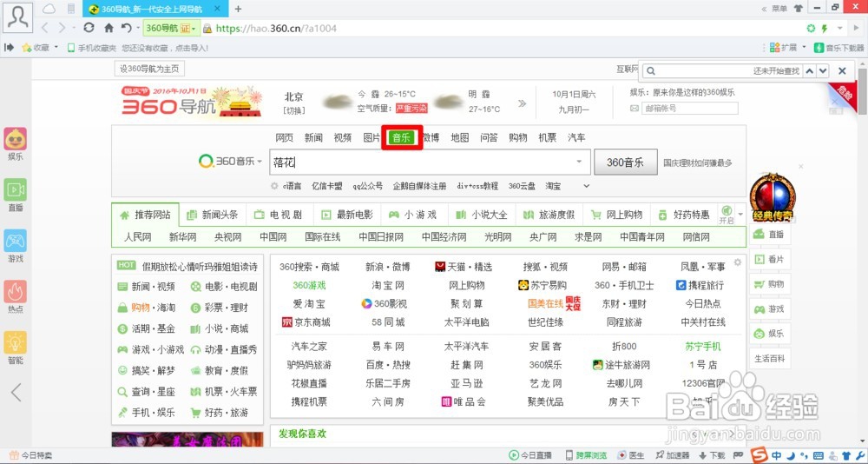The image size is (868, 464).
Task: Collapse the left sidebar arrow
Action: point(16,392)
